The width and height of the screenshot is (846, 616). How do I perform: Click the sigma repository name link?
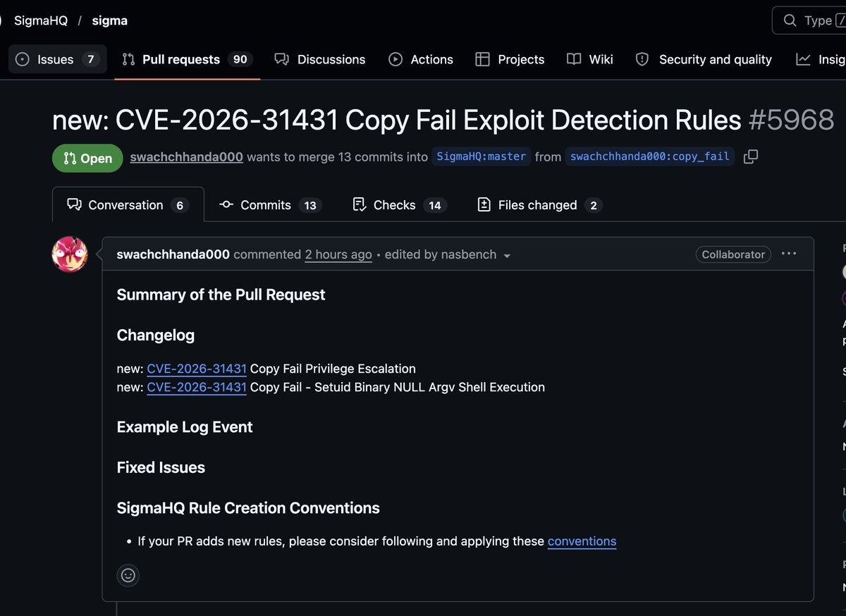(x=110, y=20)
